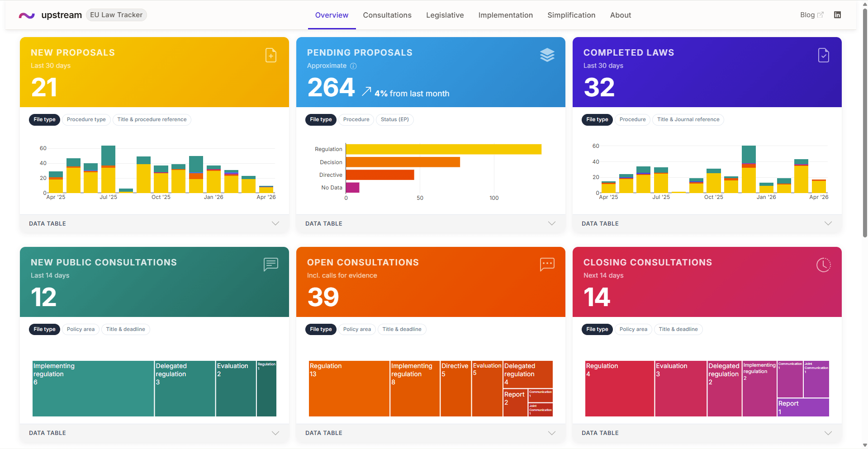Open the LinkedIn icon in header
868x449 pixels.
pos(837,15)
